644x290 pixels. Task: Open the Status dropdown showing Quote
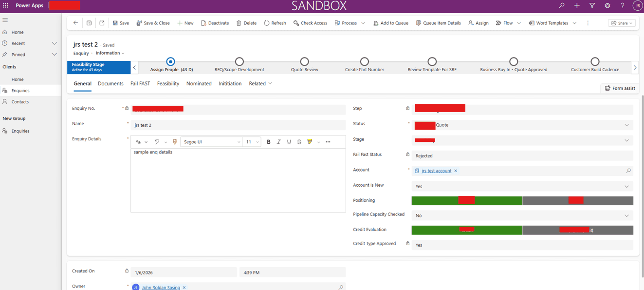(628, 125)
